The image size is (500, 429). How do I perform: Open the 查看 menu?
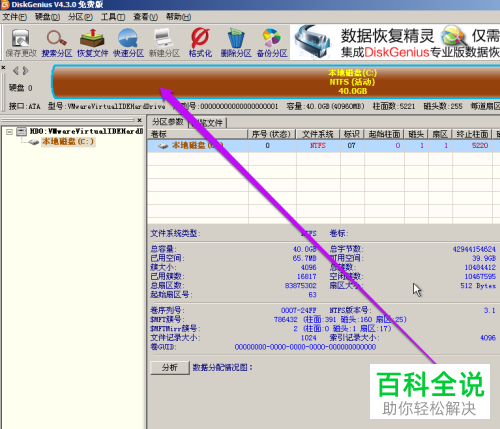point(145,17)
